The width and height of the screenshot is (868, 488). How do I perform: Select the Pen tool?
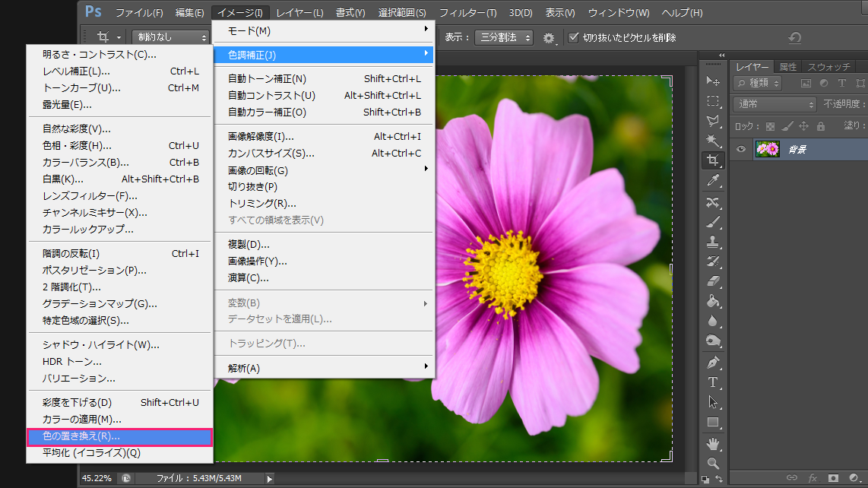coord(713,362)
